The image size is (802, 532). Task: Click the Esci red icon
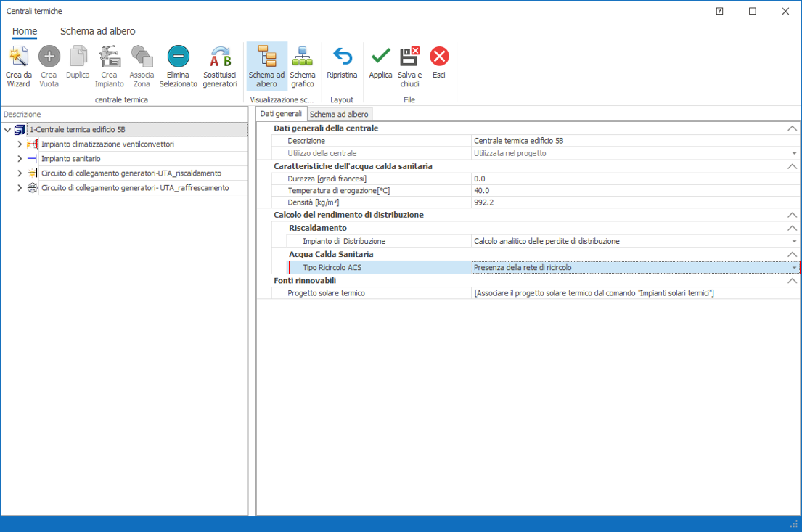(x=439, y=57)
